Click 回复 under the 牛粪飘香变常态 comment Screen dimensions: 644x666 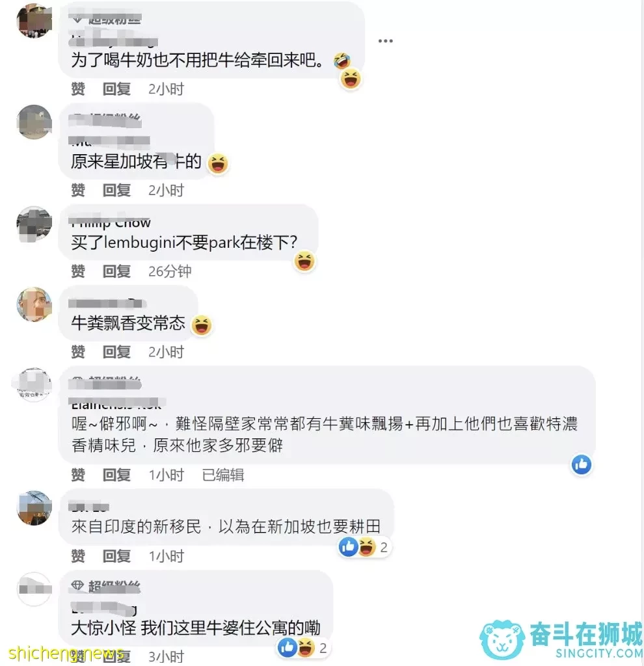tap(116, 352)
